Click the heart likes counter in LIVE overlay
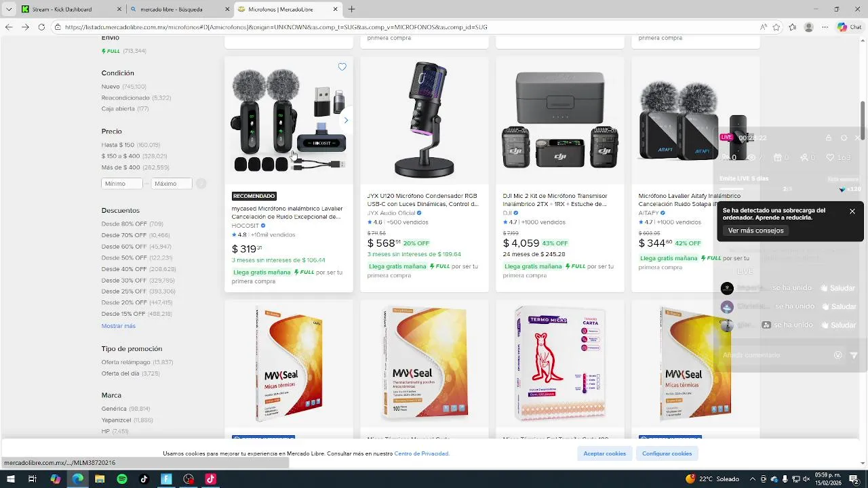Viewport: 868px width, 488px height. pyautogui.click(x=838, y=157)
